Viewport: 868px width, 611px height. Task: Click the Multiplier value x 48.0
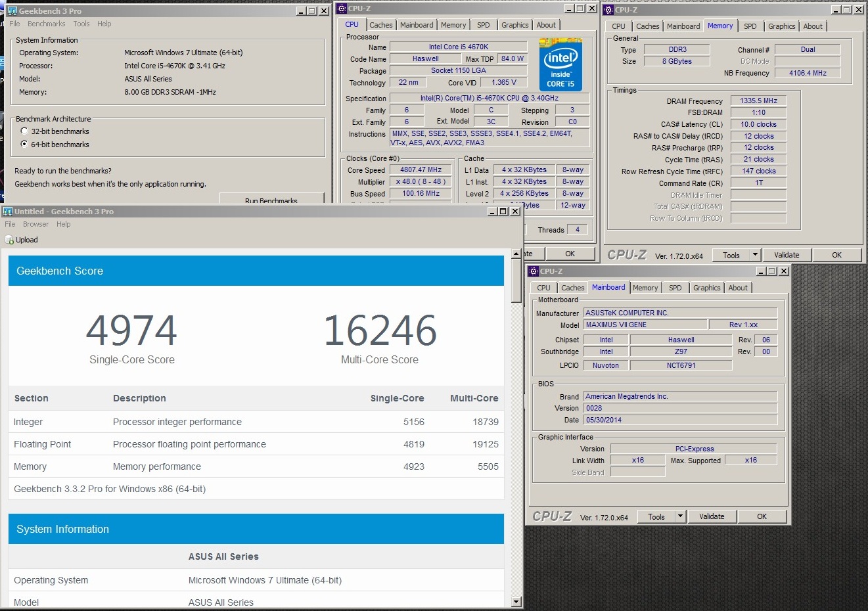point(421,181)
